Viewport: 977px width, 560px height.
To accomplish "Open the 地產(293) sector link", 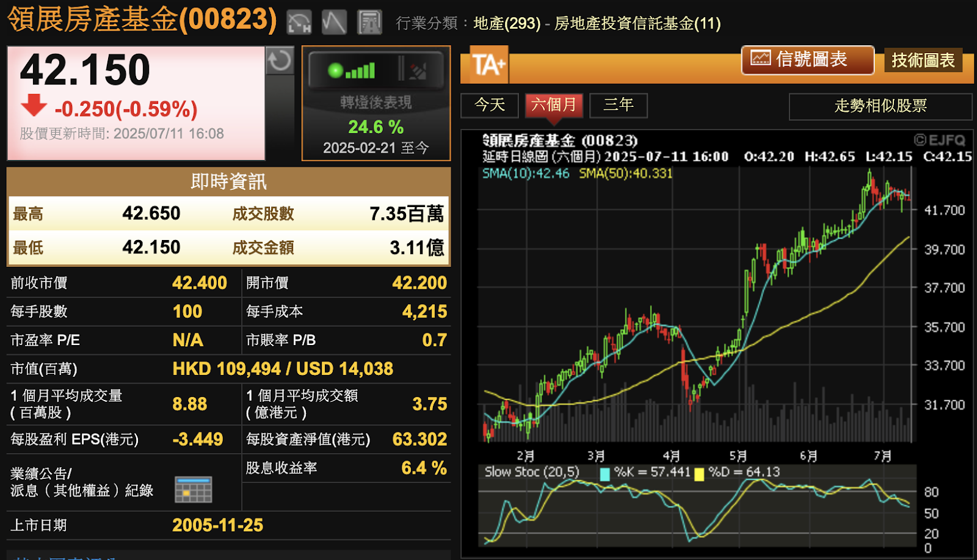I will pyautogui.click(x=507, y=23).
